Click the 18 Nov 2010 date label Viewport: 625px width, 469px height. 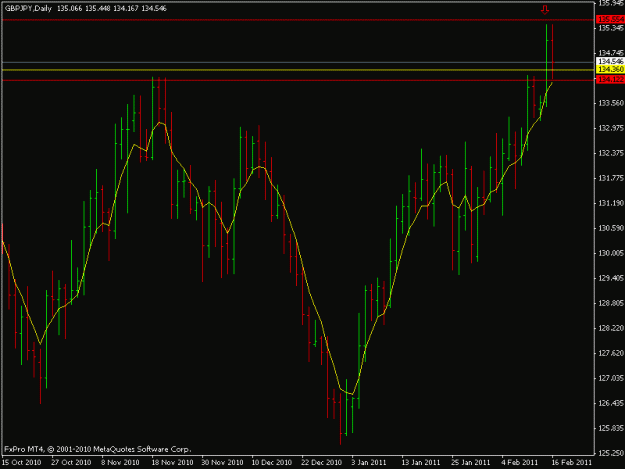(172, 463)
